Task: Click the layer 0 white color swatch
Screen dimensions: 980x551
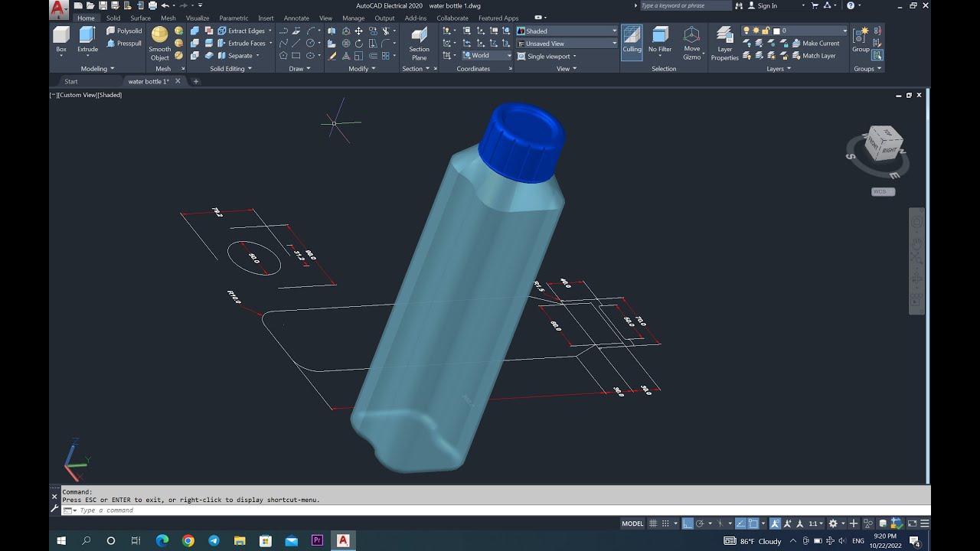Action: (x=776, y=31)
